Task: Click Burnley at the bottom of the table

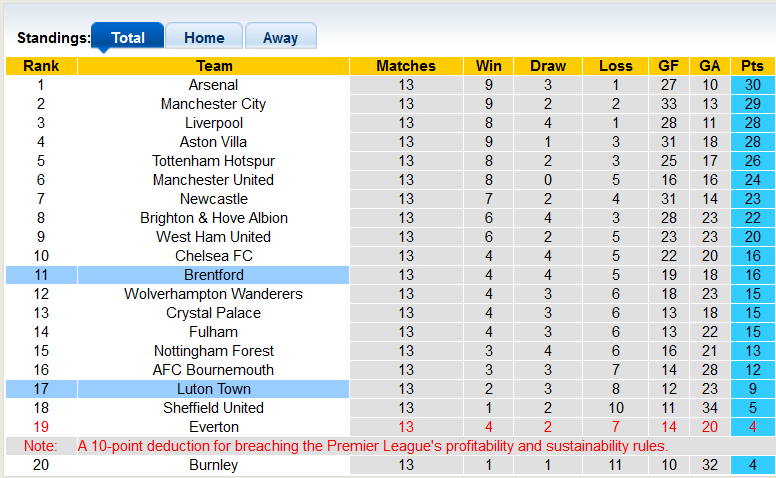Action: (x=213, y=465)
